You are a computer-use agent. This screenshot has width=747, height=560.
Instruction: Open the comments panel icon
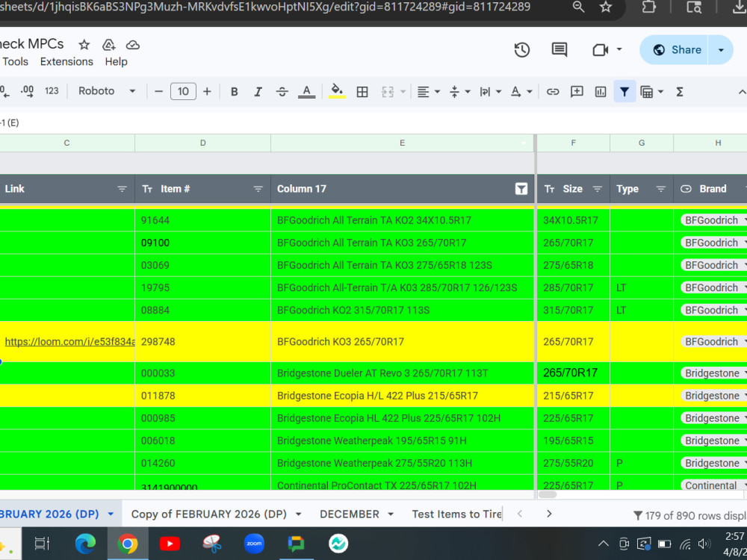point(560,49)
